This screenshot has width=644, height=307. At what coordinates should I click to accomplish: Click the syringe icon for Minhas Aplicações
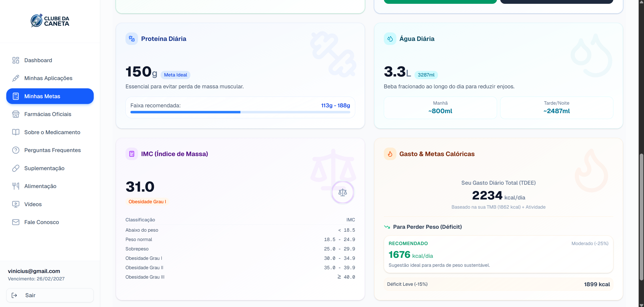pos(16,78)
